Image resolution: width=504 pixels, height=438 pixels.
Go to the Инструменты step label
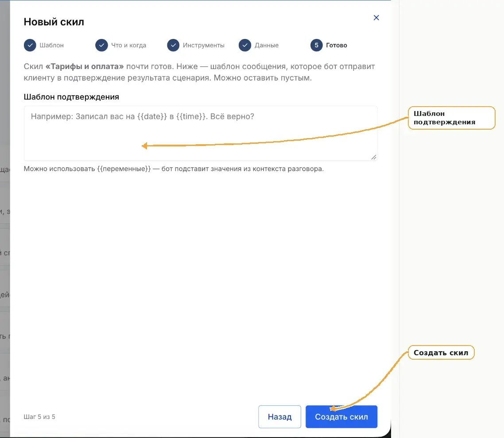pos(204,45)
